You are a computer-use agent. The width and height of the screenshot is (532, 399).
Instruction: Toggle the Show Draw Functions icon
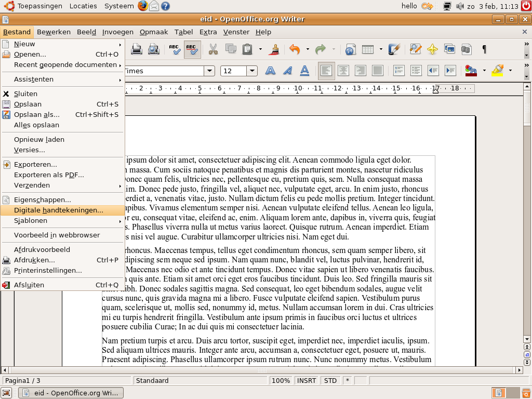pos(394,49)
